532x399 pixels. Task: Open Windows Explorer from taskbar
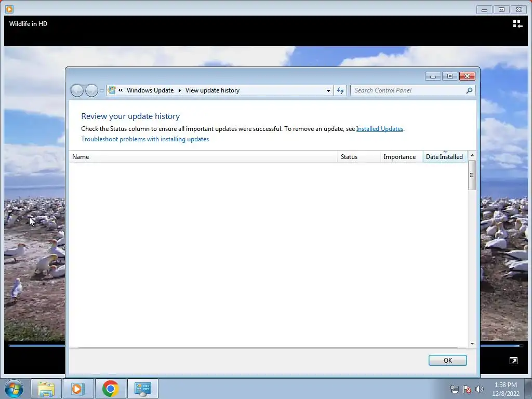(x=46, y=389)
